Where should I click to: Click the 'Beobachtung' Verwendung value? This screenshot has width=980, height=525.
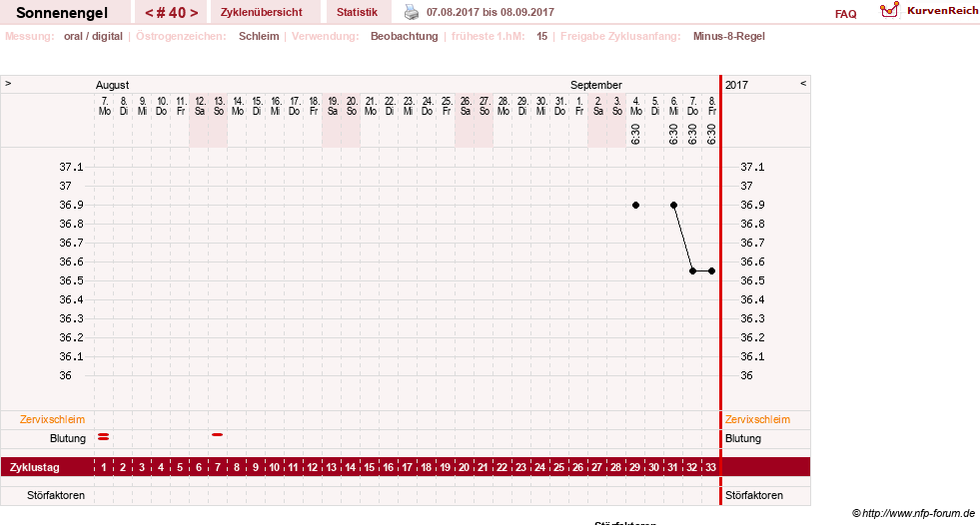(x=405, y=36)
